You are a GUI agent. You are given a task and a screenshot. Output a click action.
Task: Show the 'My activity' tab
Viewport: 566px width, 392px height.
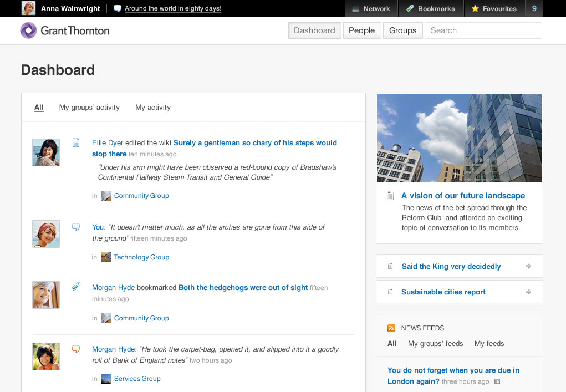(153, 107)
